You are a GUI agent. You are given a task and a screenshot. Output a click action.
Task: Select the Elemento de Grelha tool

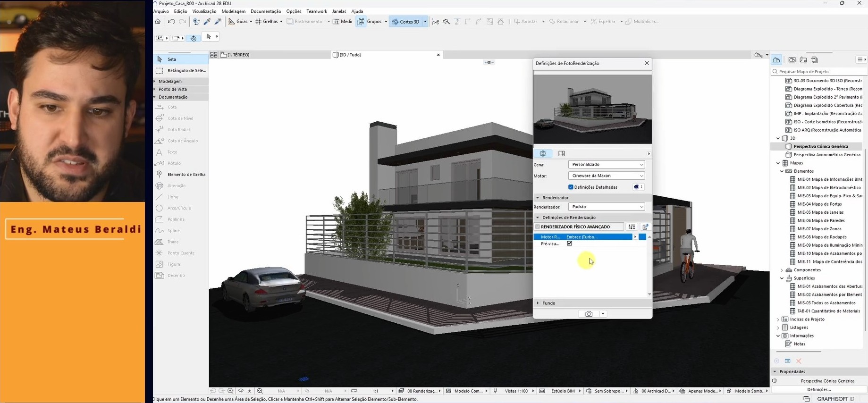(x=181, y=174)
